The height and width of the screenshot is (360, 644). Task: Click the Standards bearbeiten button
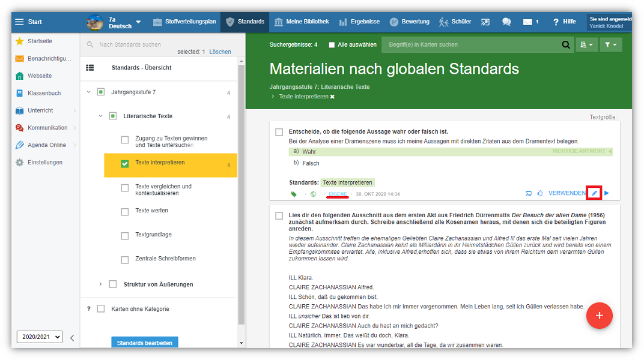[145, 343]
